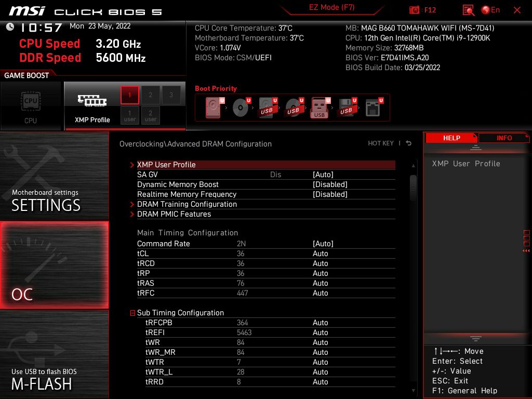
Task: Expand the XMP User Profile submenu
Action: (266, 165)
